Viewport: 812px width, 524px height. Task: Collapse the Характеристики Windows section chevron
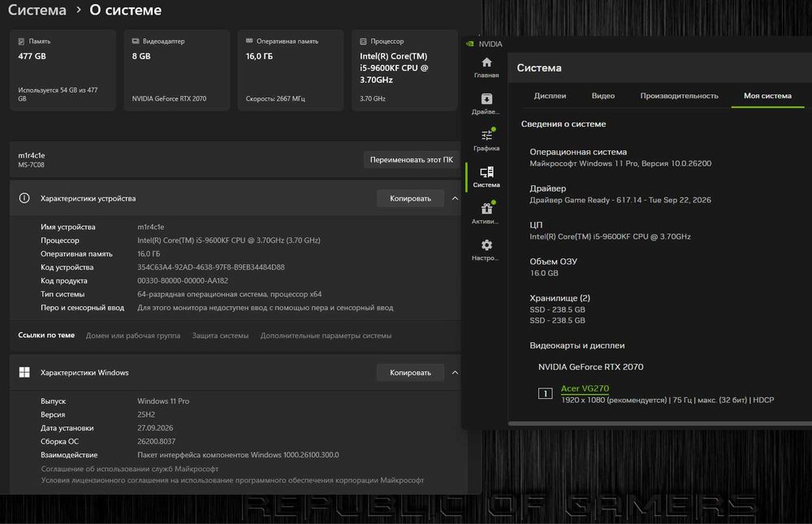(x=455, y=373)
